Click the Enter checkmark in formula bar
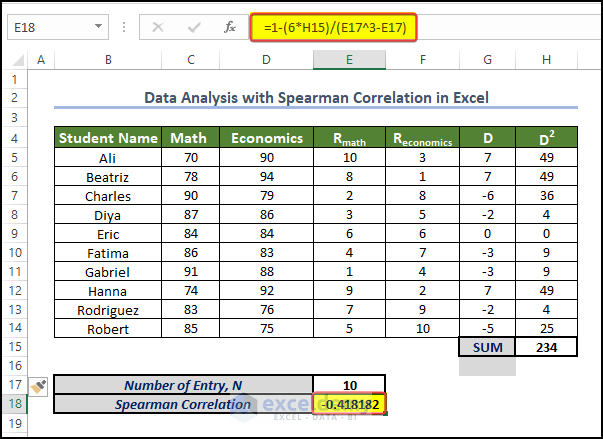This screenshot has height=439, width=603. [x=193, y=28]
